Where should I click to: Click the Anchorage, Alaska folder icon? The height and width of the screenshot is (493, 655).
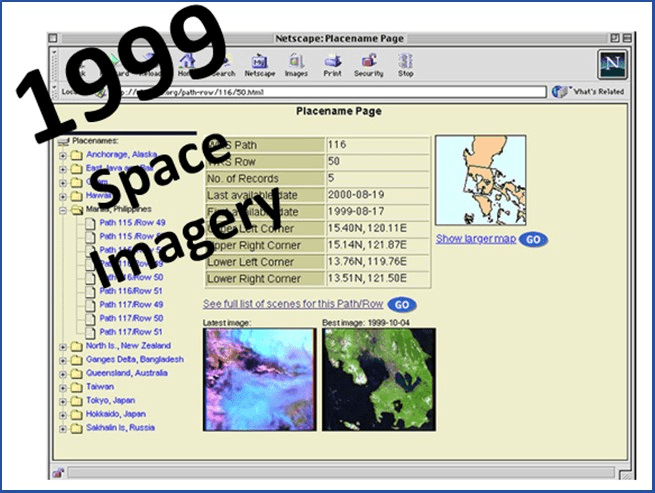77,155
